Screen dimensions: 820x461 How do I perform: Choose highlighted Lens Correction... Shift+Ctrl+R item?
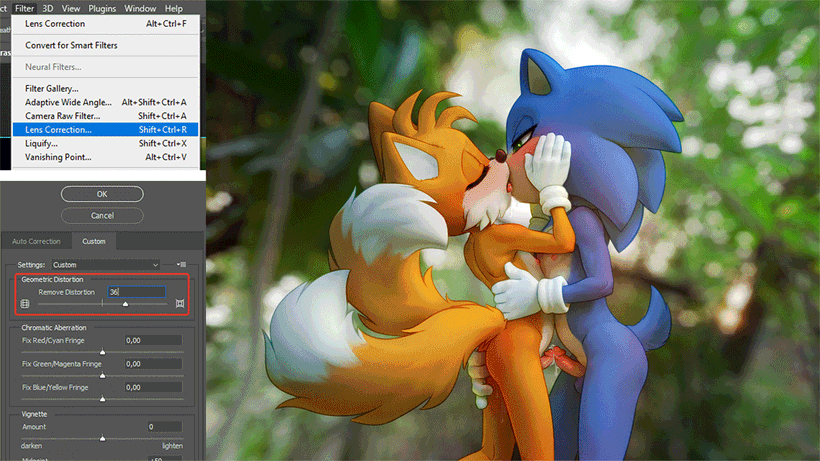(105, 130)
